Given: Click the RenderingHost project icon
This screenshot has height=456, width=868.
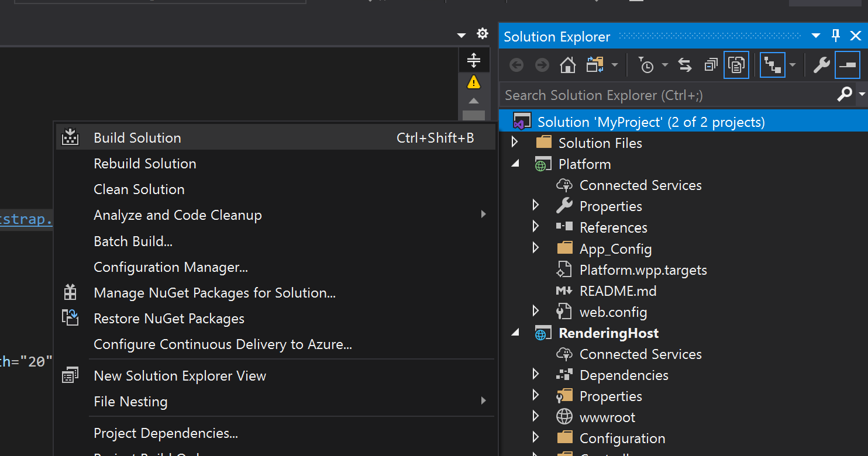Looking at the screenshot, I should click(543, 333).
